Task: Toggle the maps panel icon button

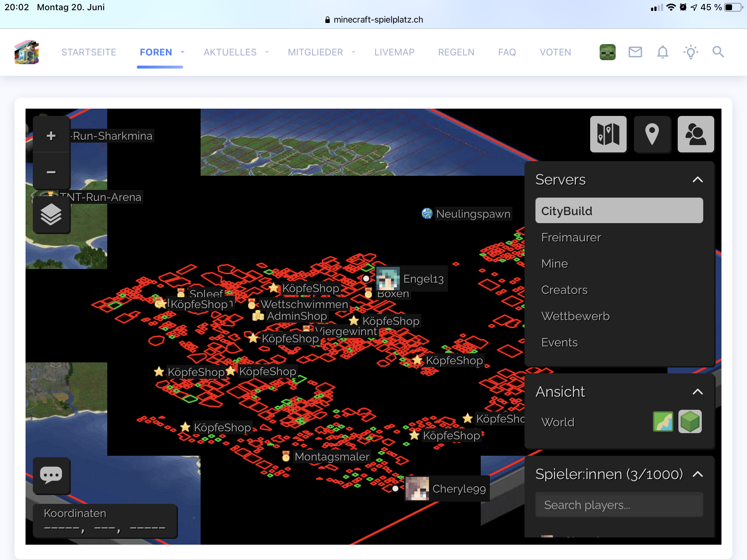Action: pyautogui.click(x=608, y=134)
